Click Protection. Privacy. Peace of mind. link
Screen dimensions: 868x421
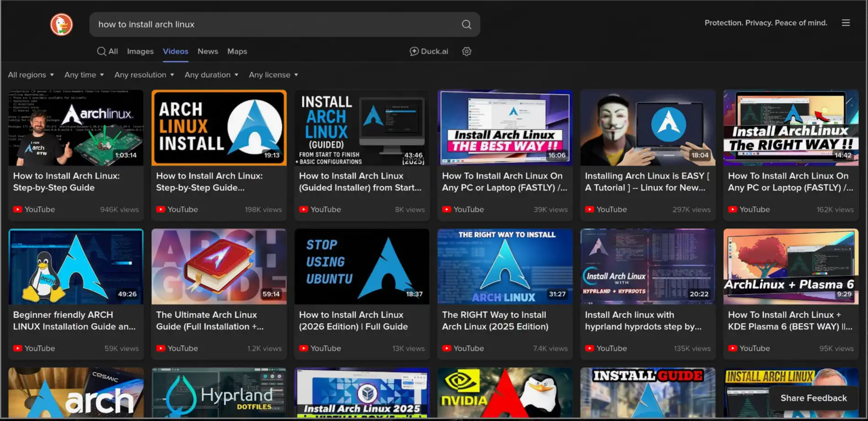(x=766, y=23)
